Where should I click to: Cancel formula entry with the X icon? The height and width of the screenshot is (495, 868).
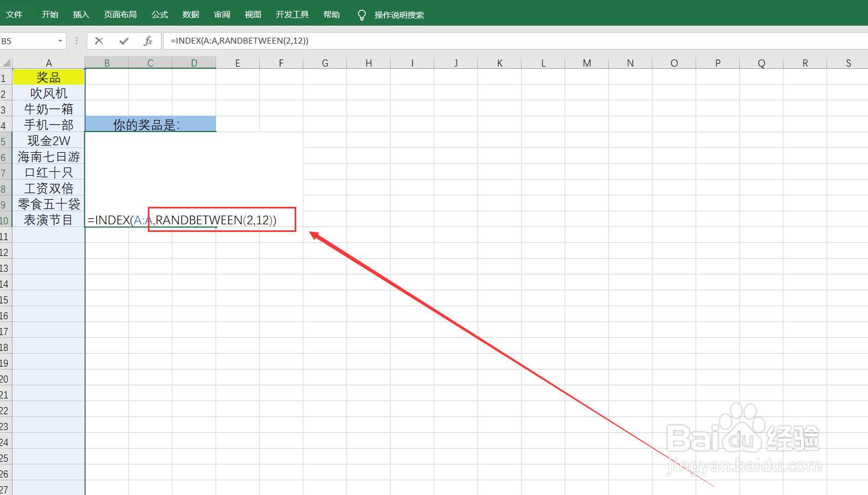99,41
